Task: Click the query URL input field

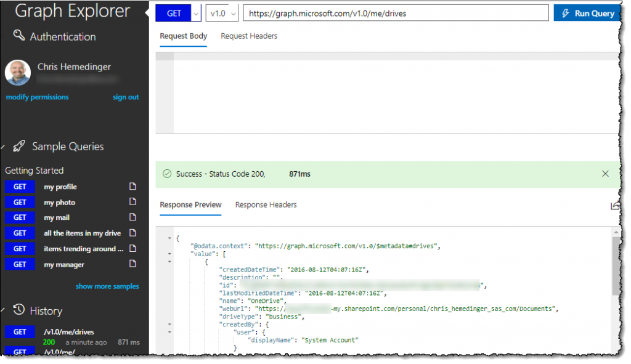Action: [395, 14]
